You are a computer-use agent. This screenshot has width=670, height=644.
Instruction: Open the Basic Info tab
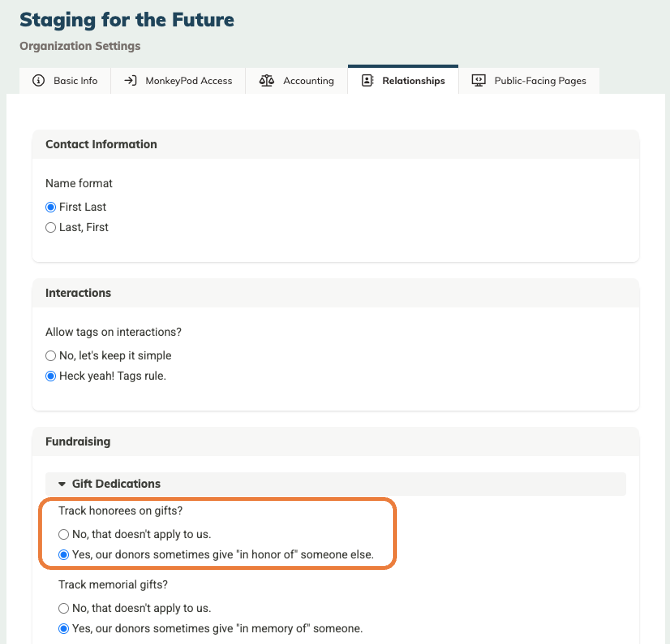tap(75, 81)
